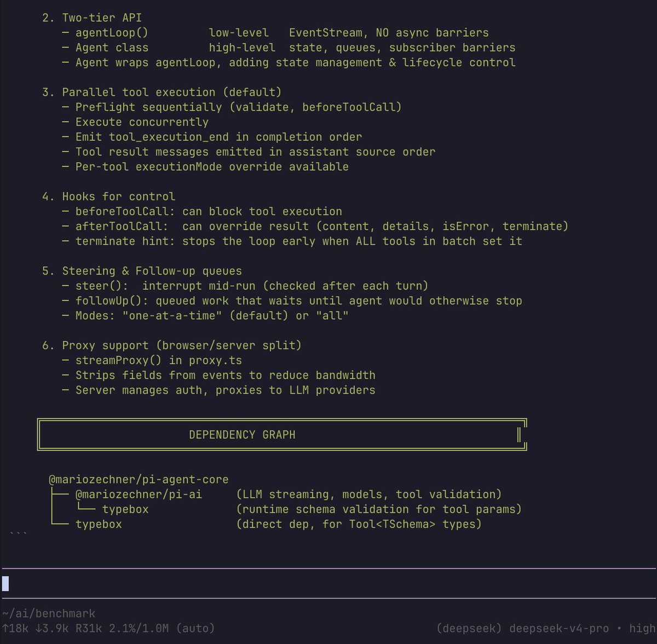Viewport: 657px width, 644px height.
Task: Click the 'DEPENDENCY GRAPH' boxed title
Action: click(242, 435)
